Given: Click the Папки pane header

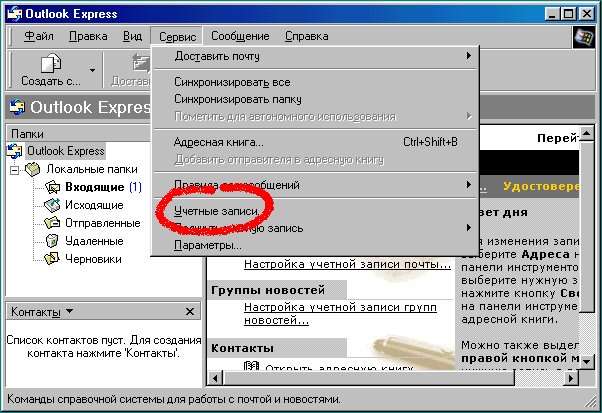Looking at the screenshot, I should point(79,134).
